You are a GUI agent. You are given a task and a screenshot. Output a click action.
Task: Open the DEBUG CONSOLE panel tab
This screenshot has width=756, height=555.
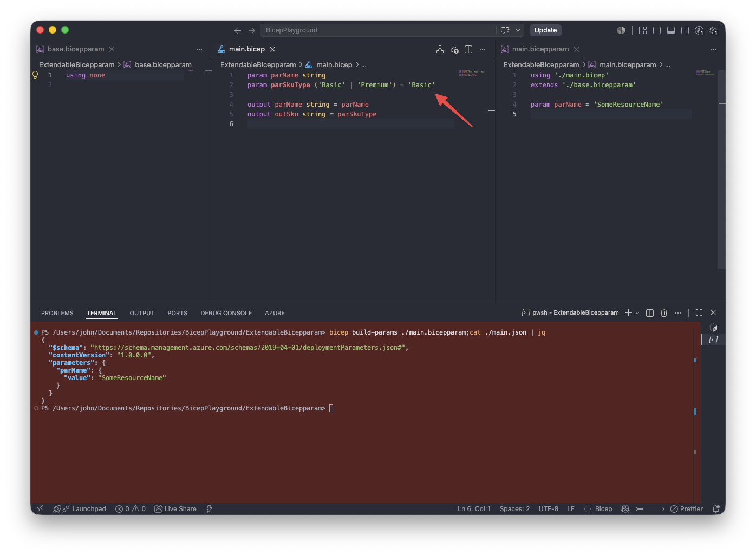click(226, 313)
